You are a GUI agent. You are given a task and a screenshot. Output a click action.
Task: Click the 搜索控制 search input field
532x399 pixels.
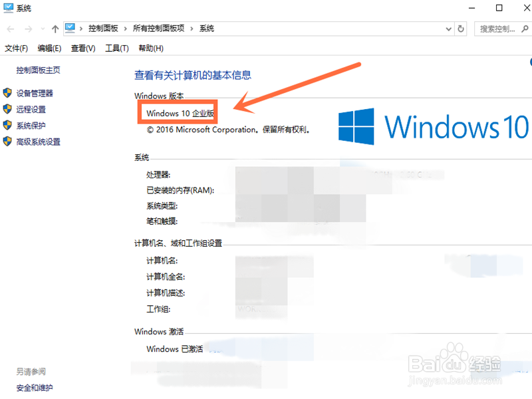tap(499, 29)
